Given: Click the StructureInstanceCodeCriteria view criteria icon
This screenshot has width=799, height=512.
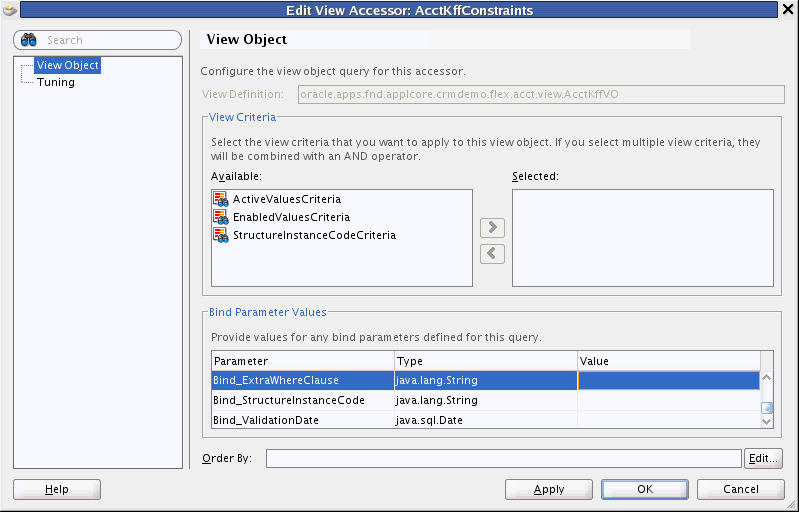Looking at the screenshot, I should click(221, 235).
